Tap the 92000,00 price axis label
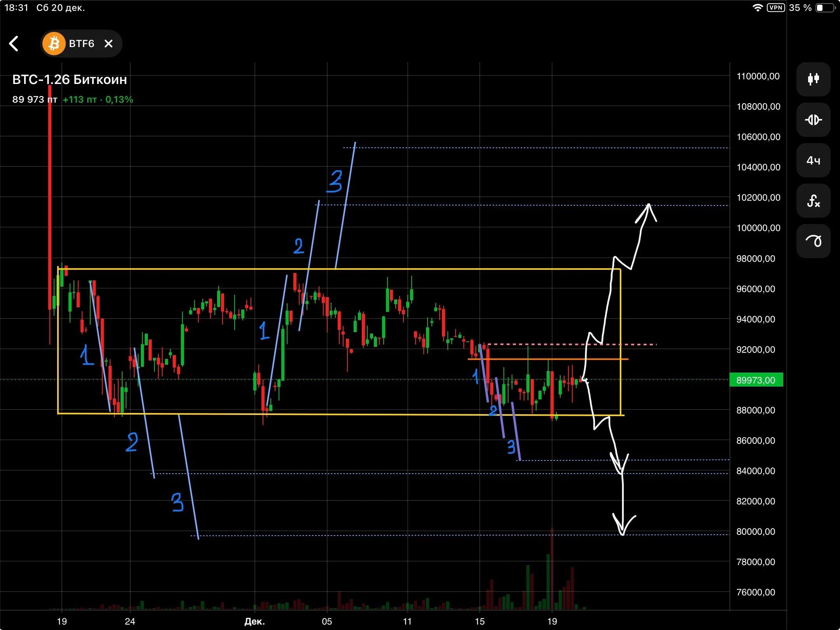The image size is (840, 630). (756, 350)
